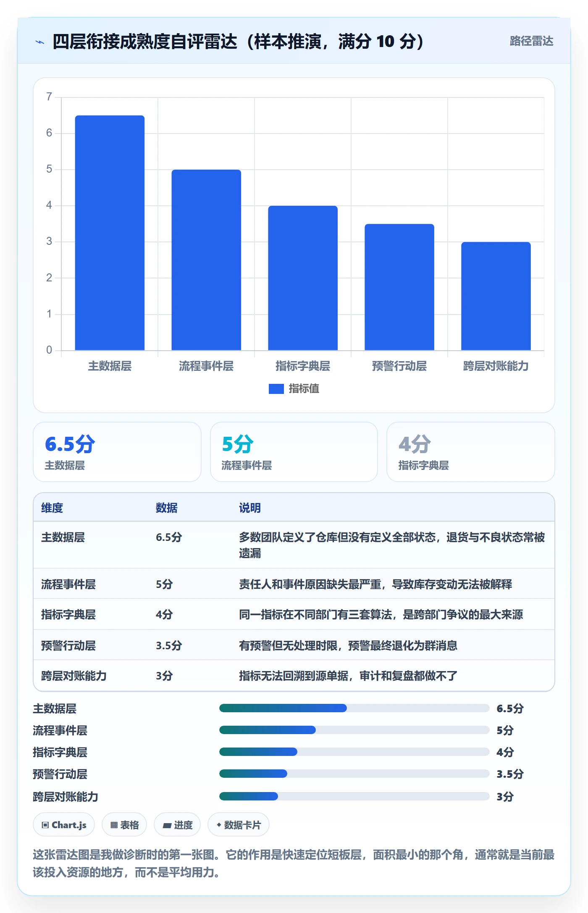Click the 指标字典层 progress bar
The width and height of the screenshot is (588, 913).
point(354,752)
